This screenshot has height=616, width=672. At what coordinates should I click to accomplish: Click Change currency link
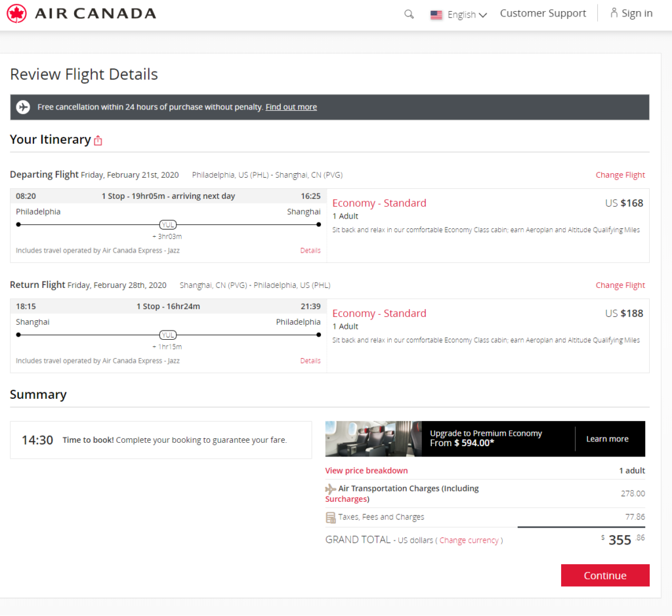pos(469,540)
